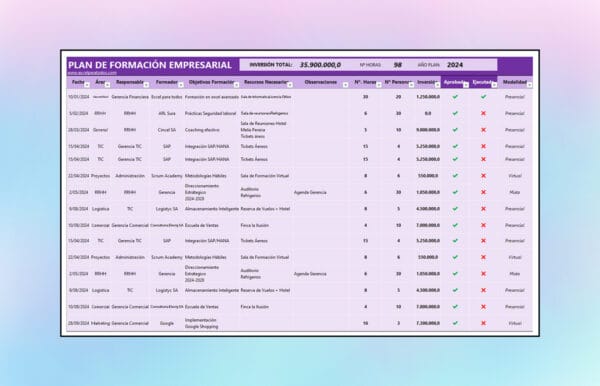The image size is (600, 386).
Task: Select the date cell 28/09/2024
Action: click(78, 323)
